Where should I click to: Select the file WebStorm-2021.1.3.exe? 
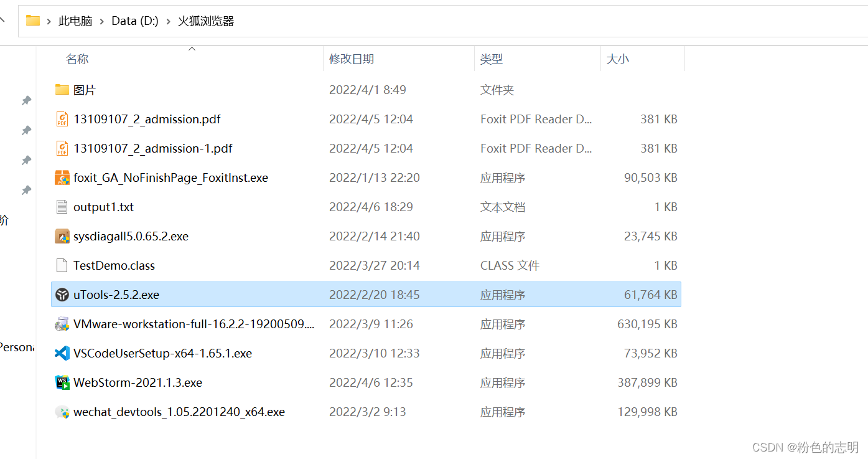(x=138, y=382)
